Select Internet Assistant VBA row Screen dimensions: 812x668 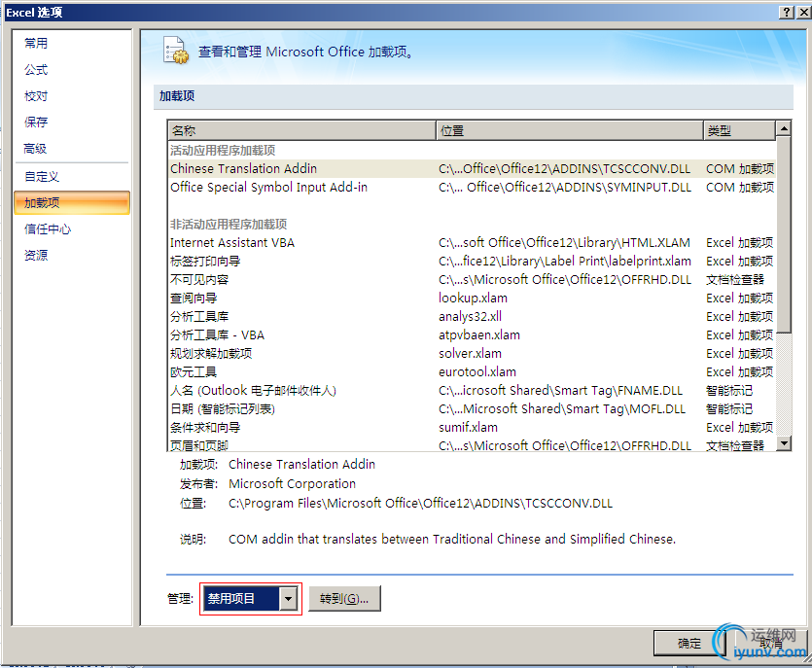[x=472, y=243]
